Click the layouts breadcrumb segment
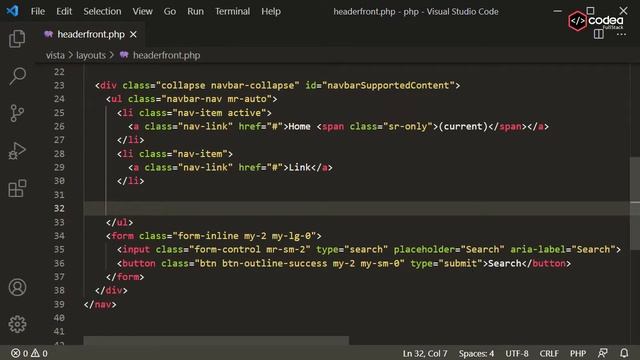The height and width of the screenshot is (360, 640). pyautogui.click(x=91, y=55)
